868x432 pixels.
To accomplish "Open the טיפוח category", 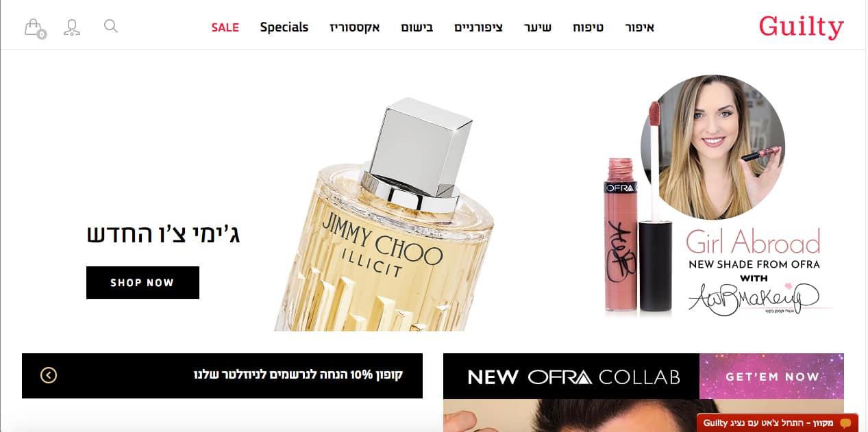I will click(588, 28).
